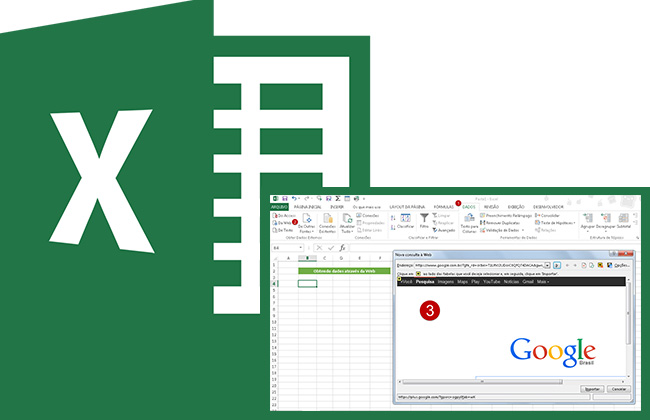650x420 pixels.
Task: Click the Conexões item in Conexões group
Action: point(368,216)
